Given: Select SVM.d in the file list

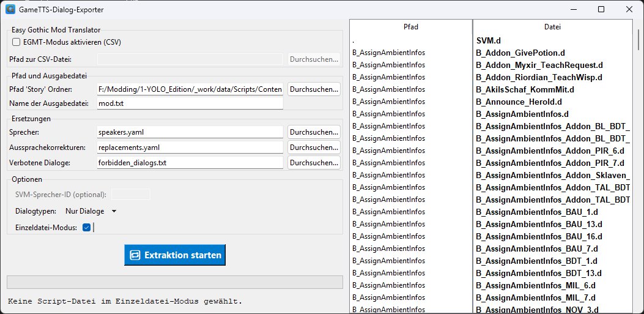Looking at the screenshot, I should (x=489, y=40).
